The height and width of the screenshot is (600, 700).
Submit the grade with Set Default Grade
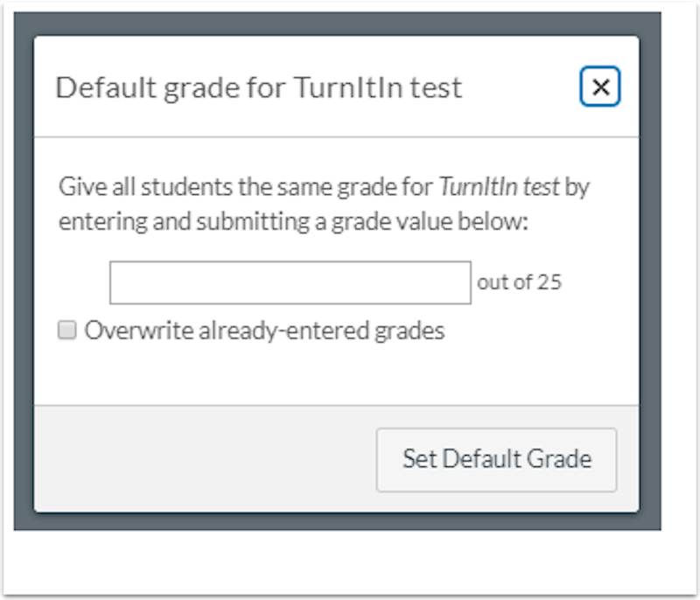click(496, 460)
